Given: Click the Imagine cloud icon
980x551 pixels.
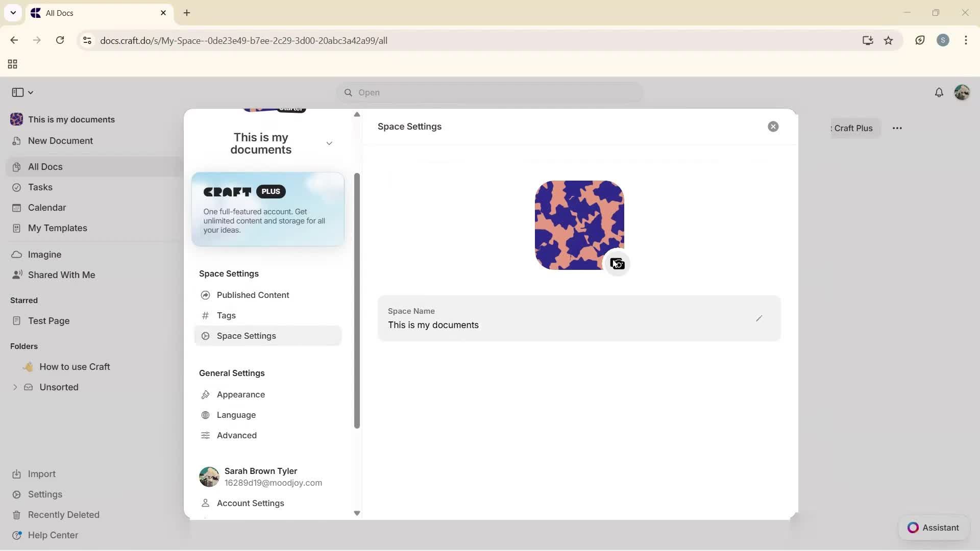Looking at the screenshot, I should pos(17,254).
